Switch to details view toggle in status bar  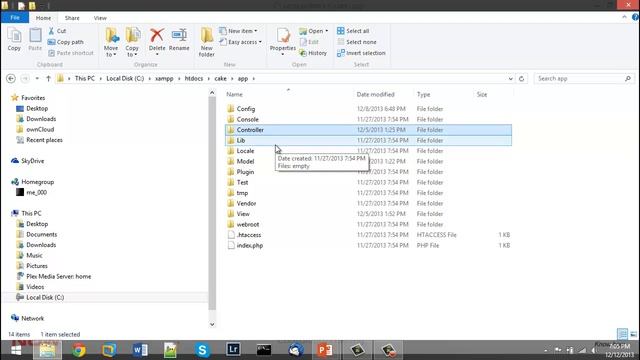pyautogui.click(x=622, y=334)
